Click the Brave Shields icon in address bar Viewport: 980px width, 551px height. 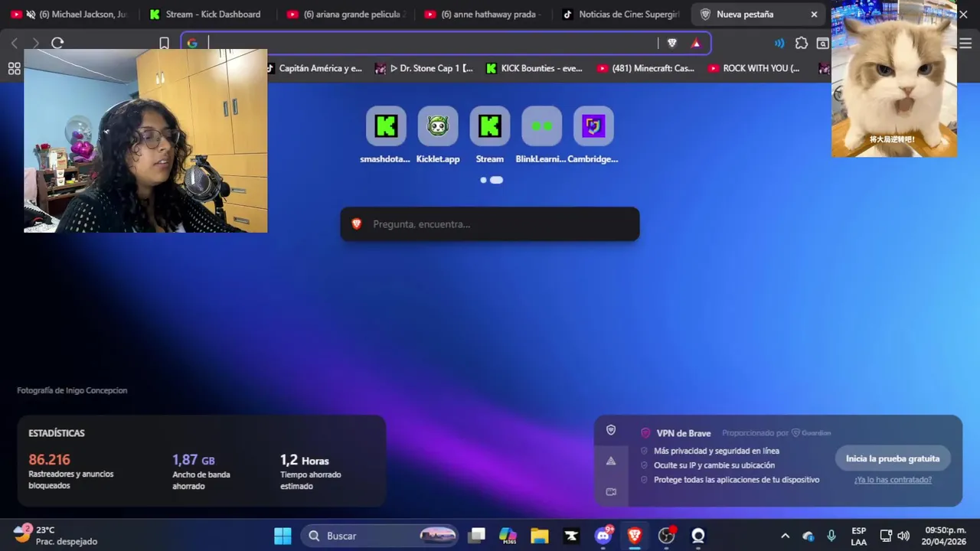tap(672, 44)
